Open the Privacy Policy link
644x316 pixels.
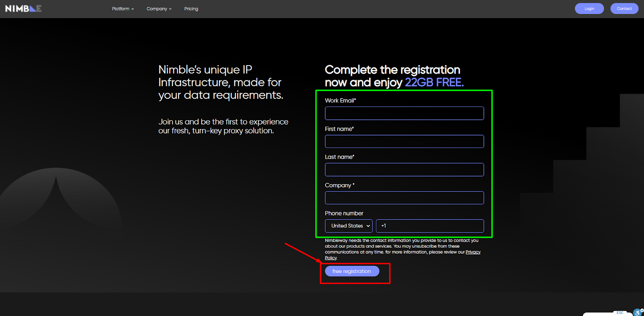[x=473, y=252]
